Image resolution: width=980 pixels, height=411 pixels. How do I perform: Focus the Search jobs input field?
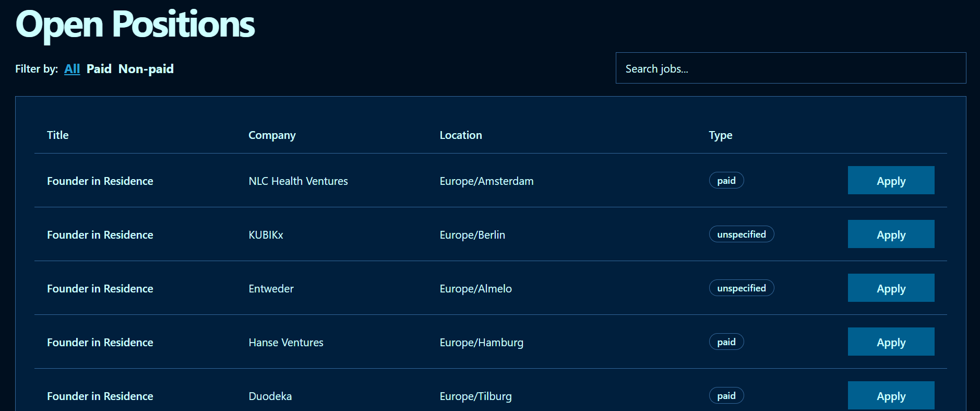[791, 68]
